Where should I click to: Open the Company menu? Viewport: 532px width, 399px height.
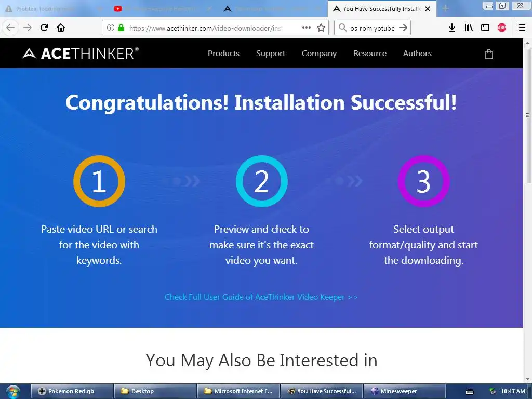click(320, 54)
